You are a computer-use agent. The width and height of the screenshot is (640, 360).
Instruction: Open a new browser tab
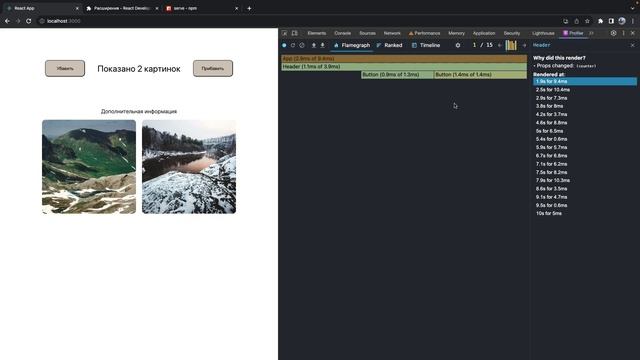click(249, 8)
